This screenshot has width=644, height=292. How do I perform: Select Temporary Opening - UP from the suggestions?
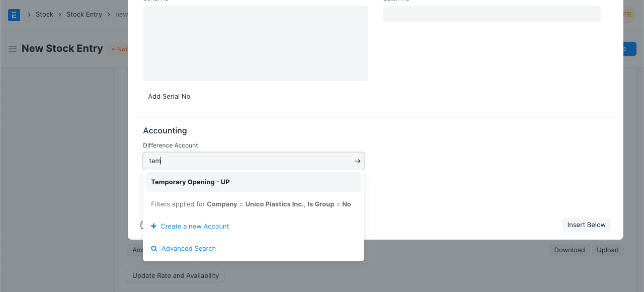click(190, 182)
